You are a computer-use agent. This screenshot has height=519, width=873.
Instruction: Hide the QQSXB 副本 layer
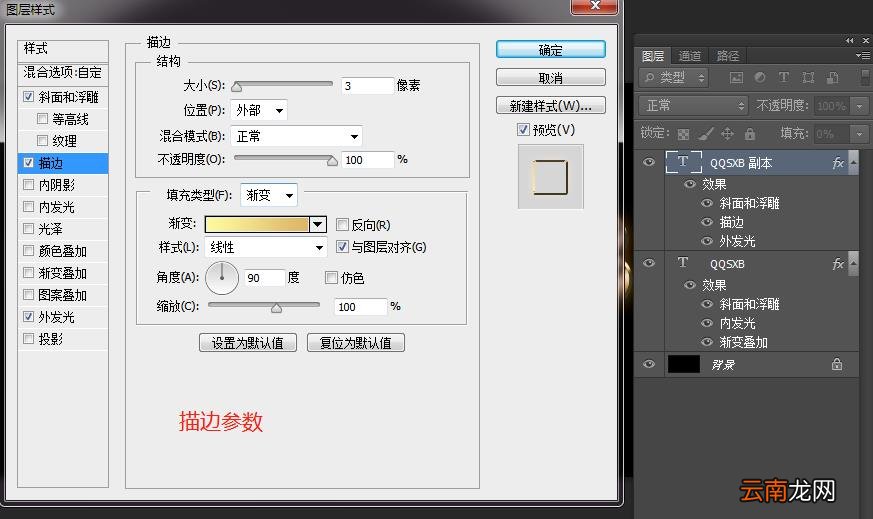(649, 162)
